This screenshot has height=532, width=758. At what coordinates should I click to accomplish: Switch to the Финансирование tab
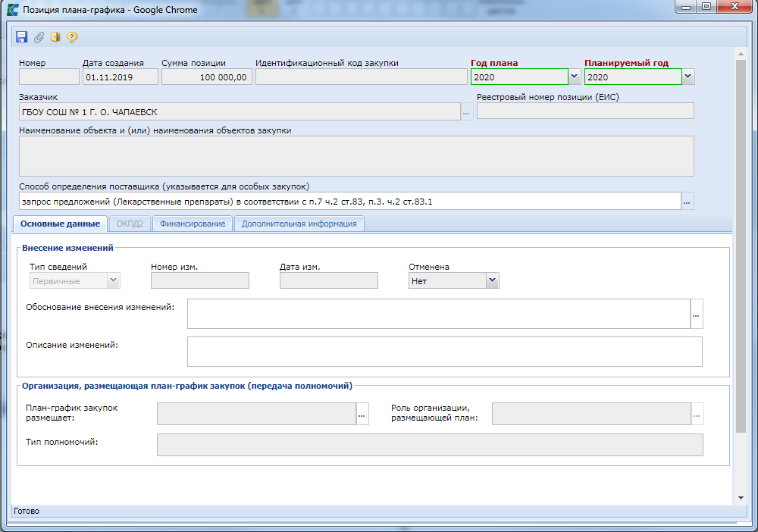coord(192,224)
